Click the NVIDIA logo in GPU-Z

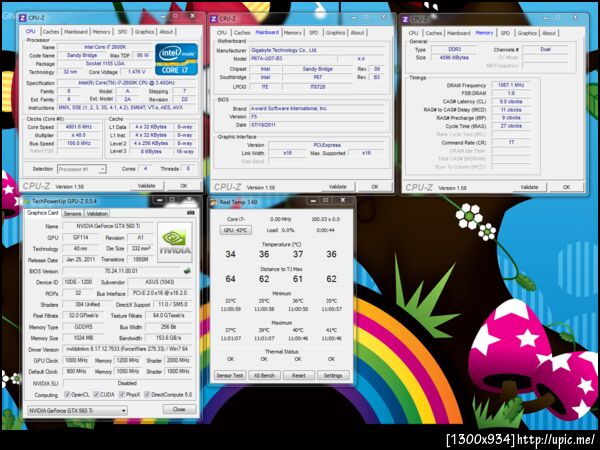pos(175,243)
